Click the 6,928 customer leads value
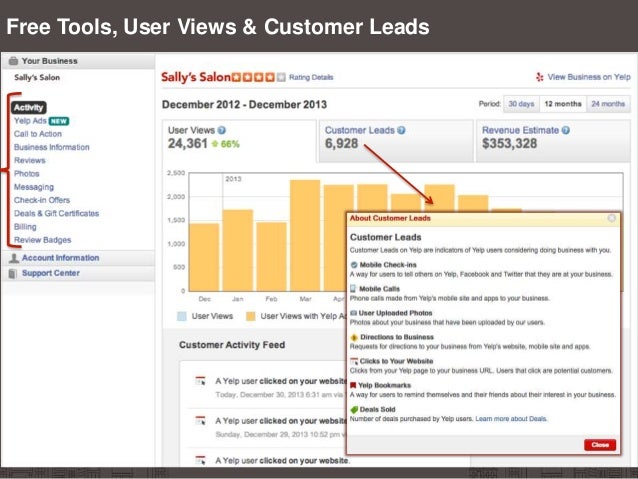 pyautogui.click(x=341, y=144)
